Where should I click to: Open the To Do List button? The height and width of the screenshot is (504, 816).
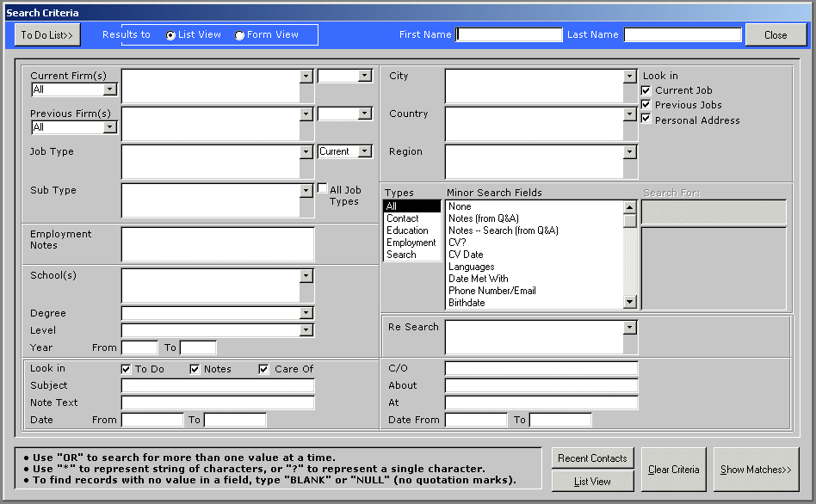[47, 35]
